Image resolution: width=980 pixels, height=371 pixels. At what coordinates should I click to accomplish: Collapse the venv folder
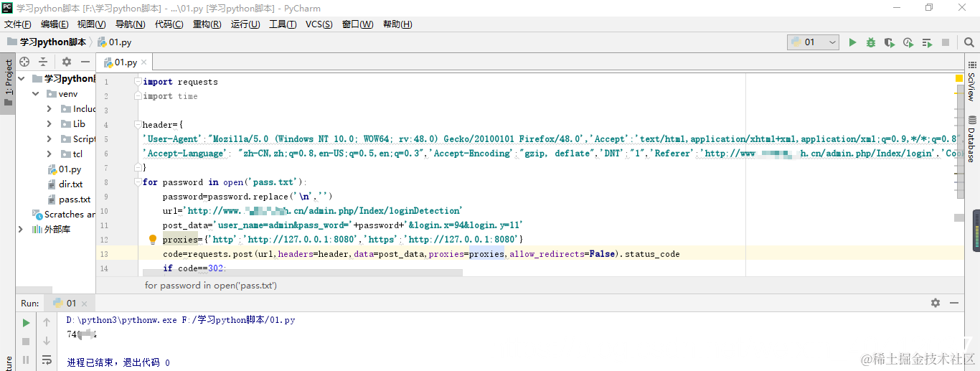[36, 94]
